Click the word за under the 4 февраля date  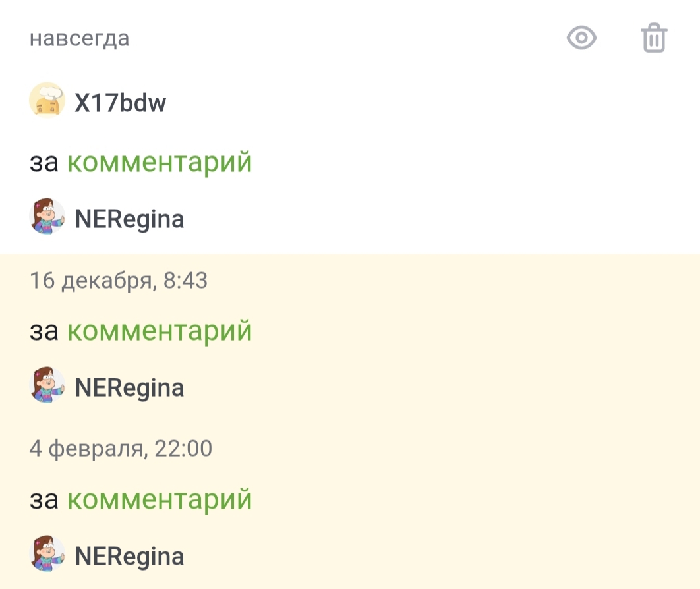[44, 500]
